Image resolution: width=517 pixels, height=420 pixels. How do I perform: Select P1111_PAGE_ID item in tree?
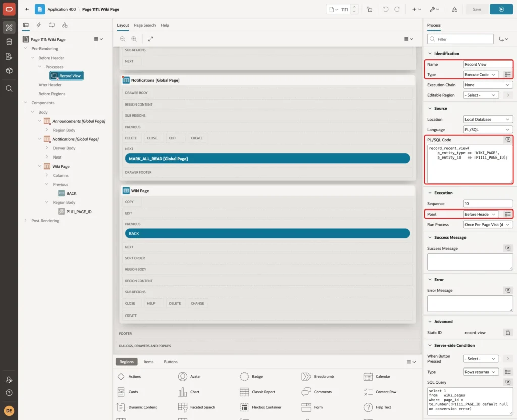point(79,212)
